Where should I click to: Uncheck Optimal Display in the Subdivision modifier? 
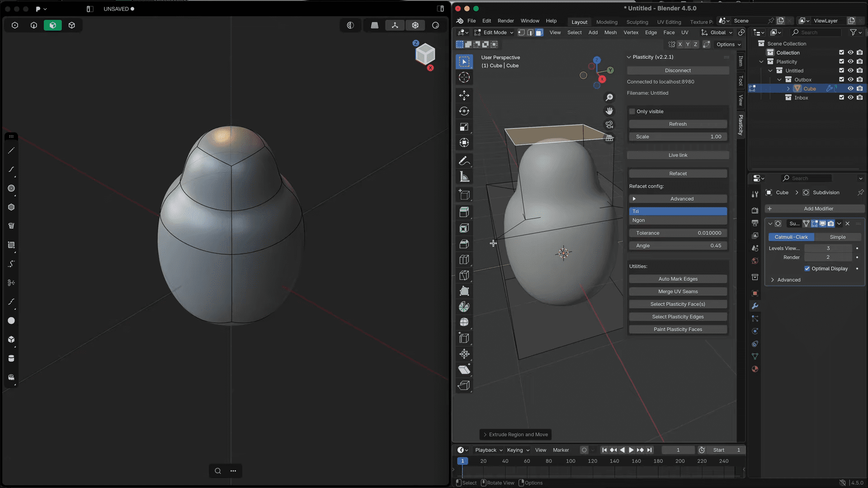[807, 268]
